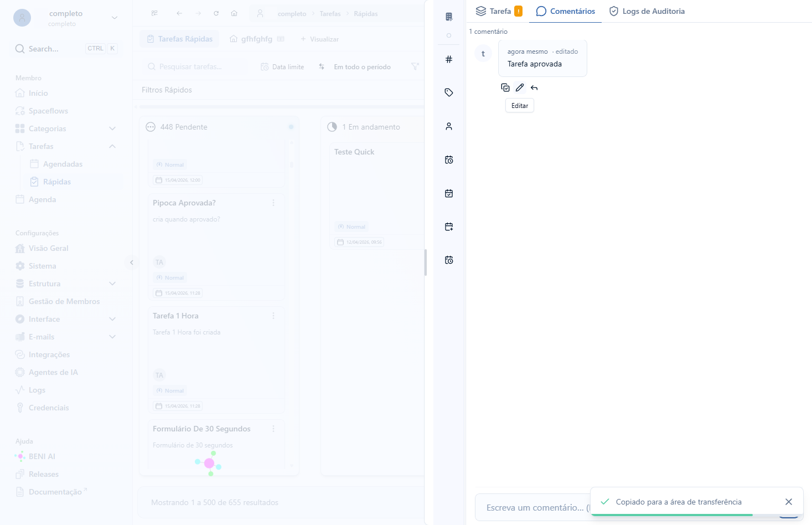Open the form checklist icon atop the side strip
Viewport: 812px width, 525px height.
(449, 17)
